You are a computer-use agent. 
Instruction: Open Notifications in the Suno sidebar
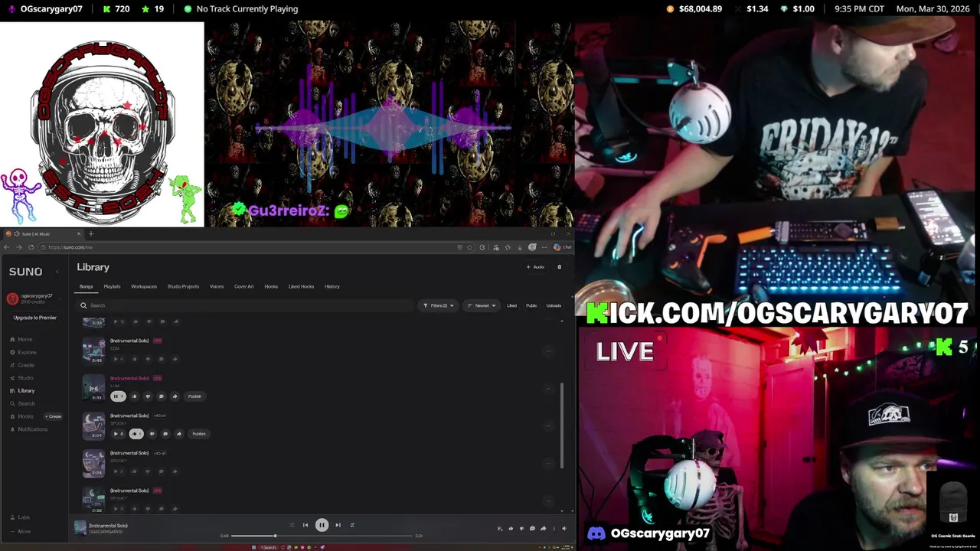(28, 429)
